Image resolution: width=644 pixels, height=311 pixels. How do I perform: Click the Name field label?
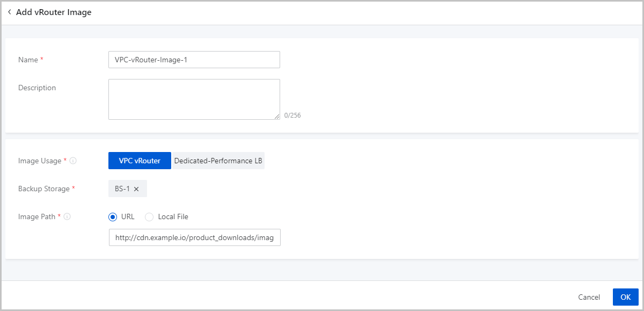28,60
